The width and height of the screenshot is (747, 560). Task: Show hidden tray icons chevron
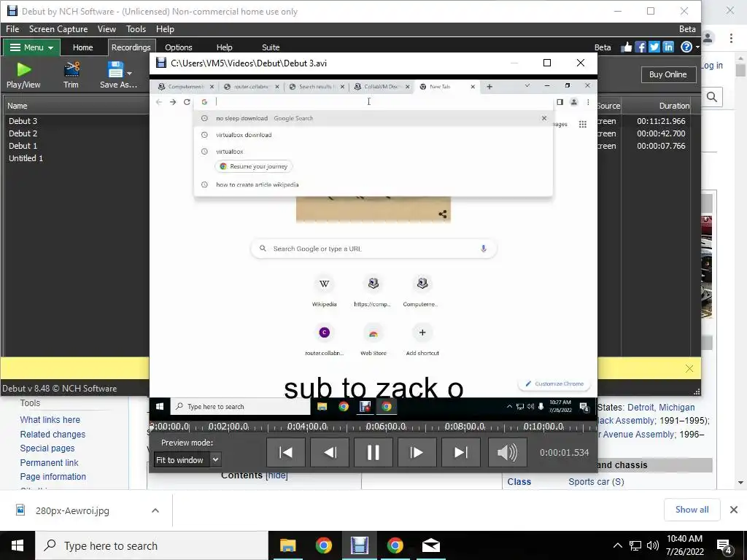click(x=617, y=545)
